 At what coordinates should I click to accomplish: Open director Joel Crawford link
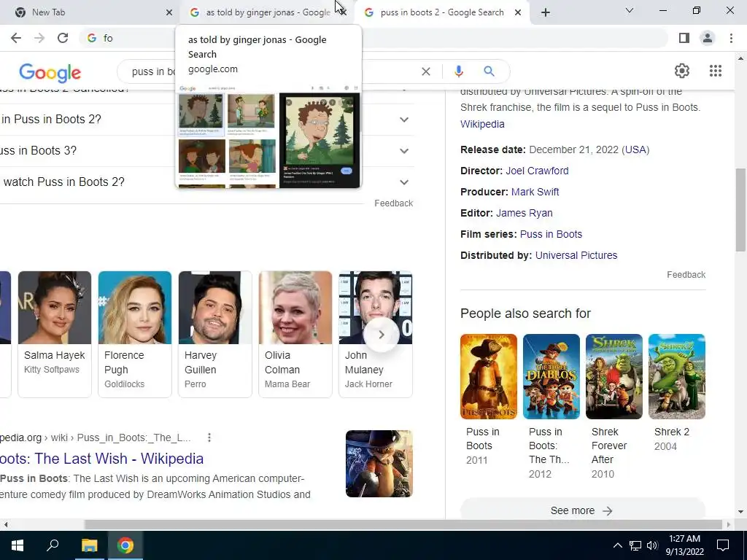[x=537, y=171]
